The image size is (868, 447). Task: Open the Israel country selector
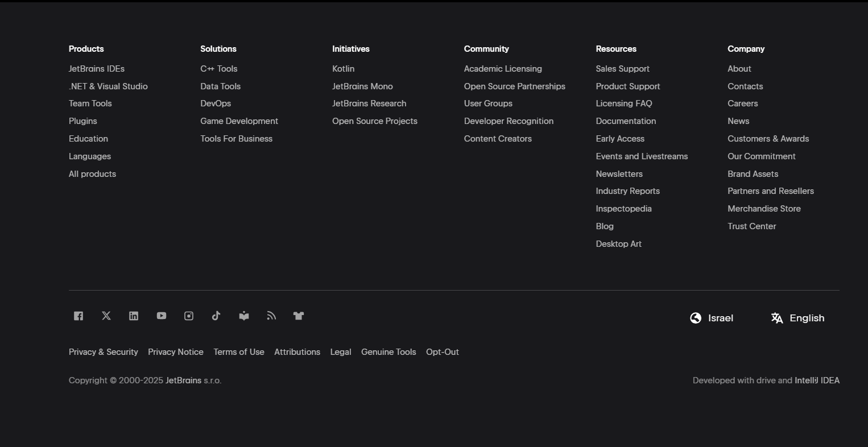pos(712,318)
